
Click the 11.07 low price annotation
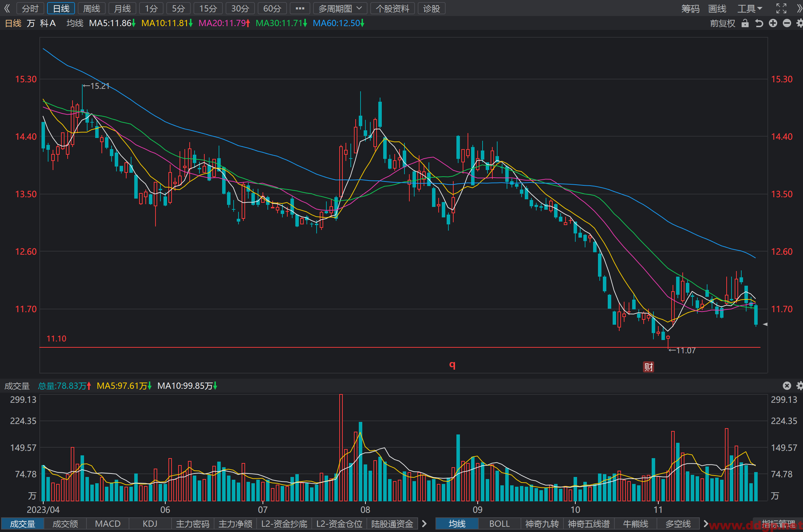click(x=682, y=350)
